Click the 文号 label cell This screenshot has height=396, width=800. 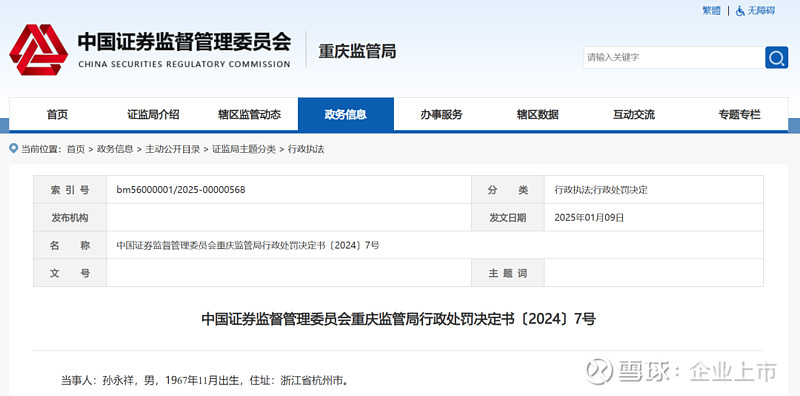[x=70, y=273]
